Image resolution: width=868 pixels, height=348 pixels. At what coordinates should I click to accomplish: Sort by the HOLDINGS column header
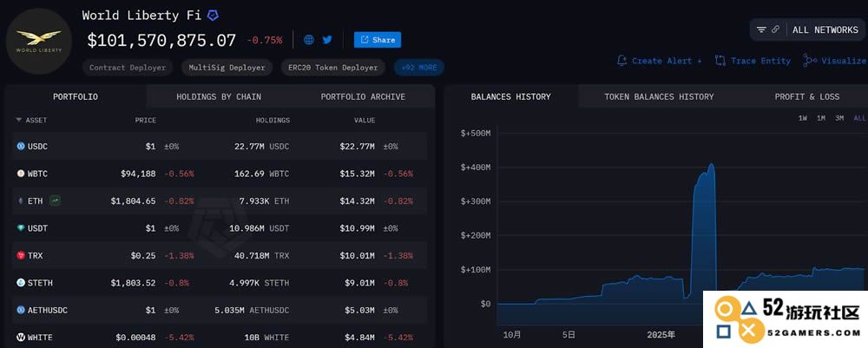pyautogui.click(x=273, y=120)
